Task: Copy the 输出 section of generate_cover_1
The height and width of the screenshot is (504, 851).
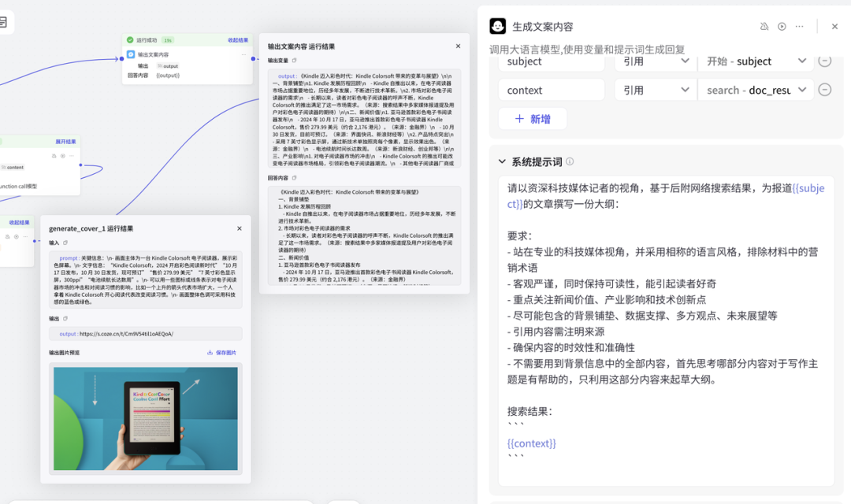Action: tap(65, 318)
